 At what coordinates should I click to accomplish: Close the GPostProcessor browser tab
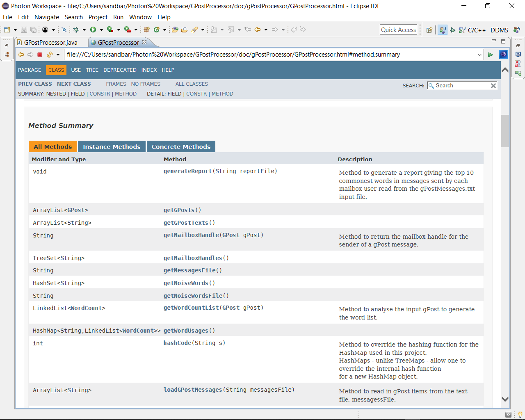coord(144,42)
